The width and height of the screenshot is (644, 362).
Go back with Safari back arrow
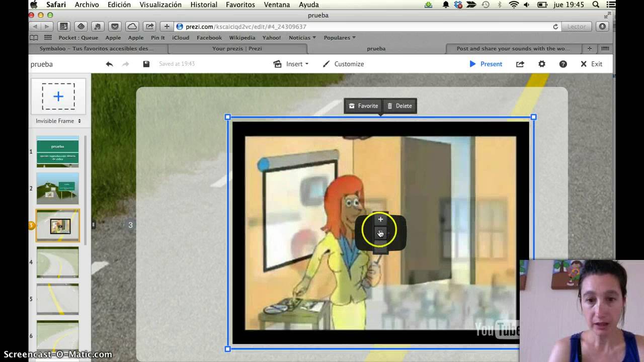[35, 26]
